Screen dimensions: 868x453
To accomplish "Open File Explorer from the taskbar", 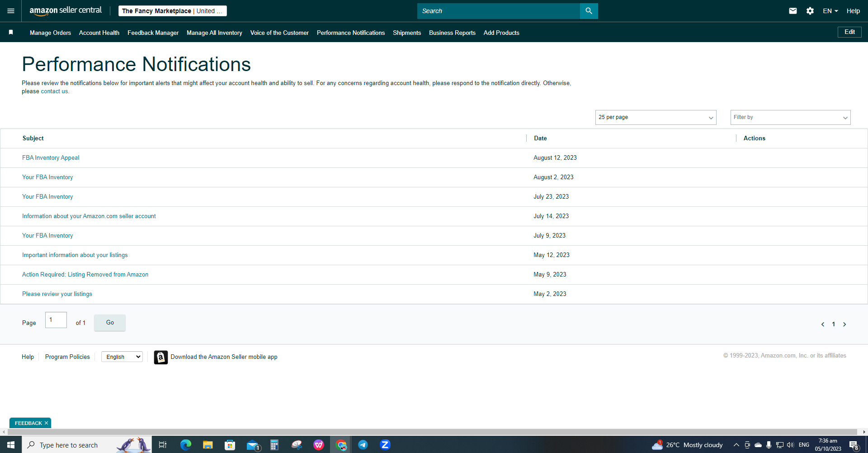I will tap(208, 445).
